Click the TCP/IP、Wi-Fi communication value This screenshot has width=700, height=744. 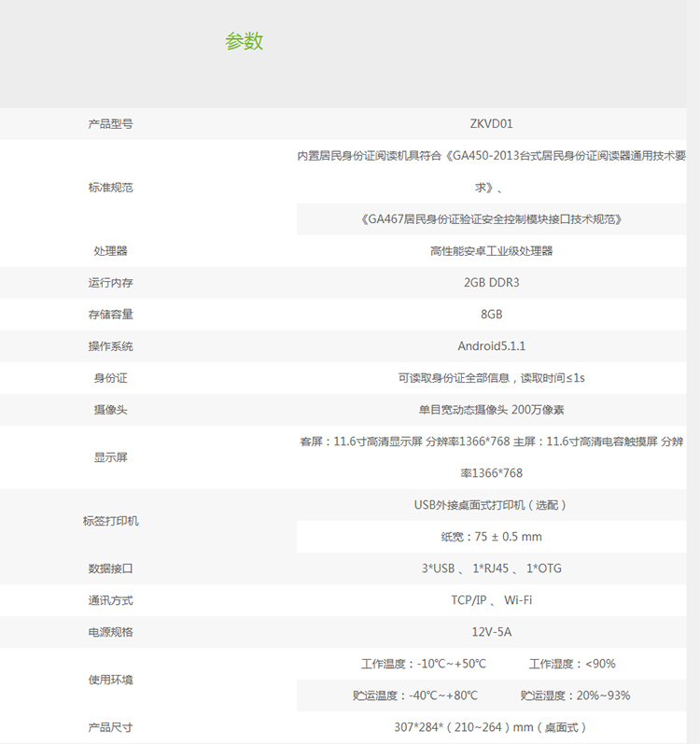click(x=491, y=600)
